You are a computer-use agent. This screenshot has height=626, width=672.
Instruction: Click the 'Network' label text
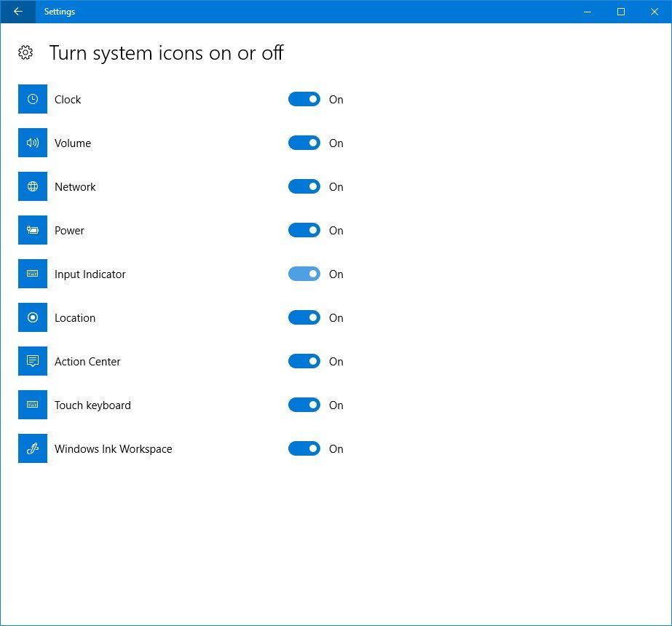pyautogui.click(x=75, y=187)
